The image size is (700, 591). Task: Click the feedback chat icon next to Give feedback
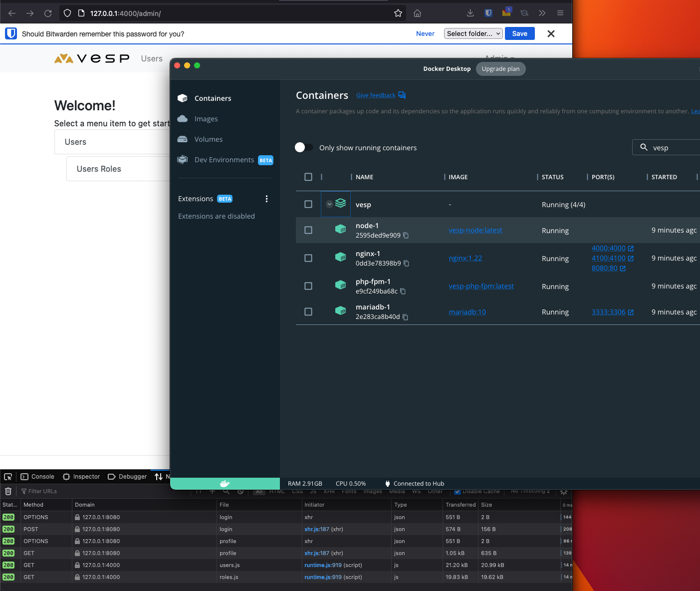402,95
